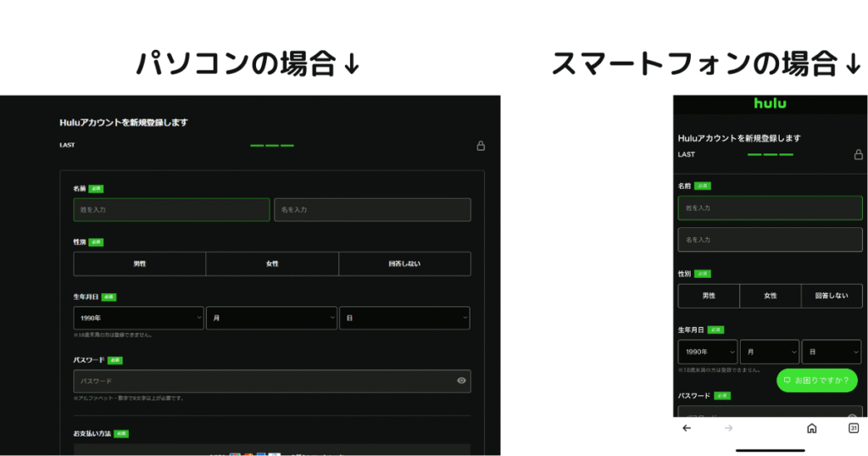The width and height of the screenshot is (868, 456).
Task: Open the 日 day dropdown in smartphone form
Action: pos(832,352)
